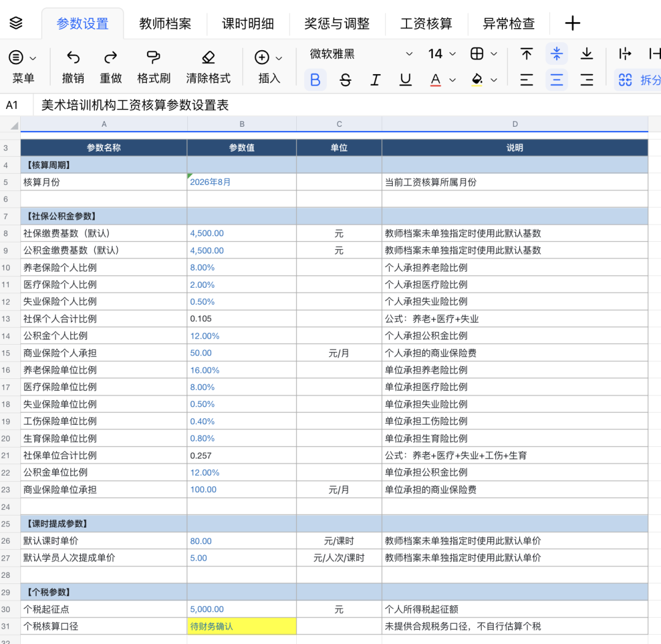Select row 15 header number
661x644 pixels.
[6, 353]
